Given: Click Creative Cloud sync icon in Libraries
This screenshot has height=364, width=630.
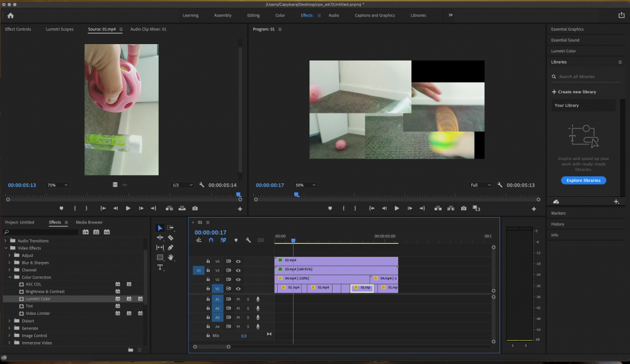Looking at the screenshot, I should pyautogui.click(x=556, y=202).
